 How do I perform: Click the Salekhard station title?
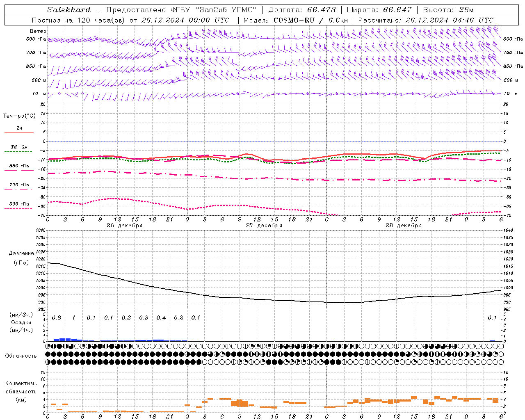[x=69, y=10]
